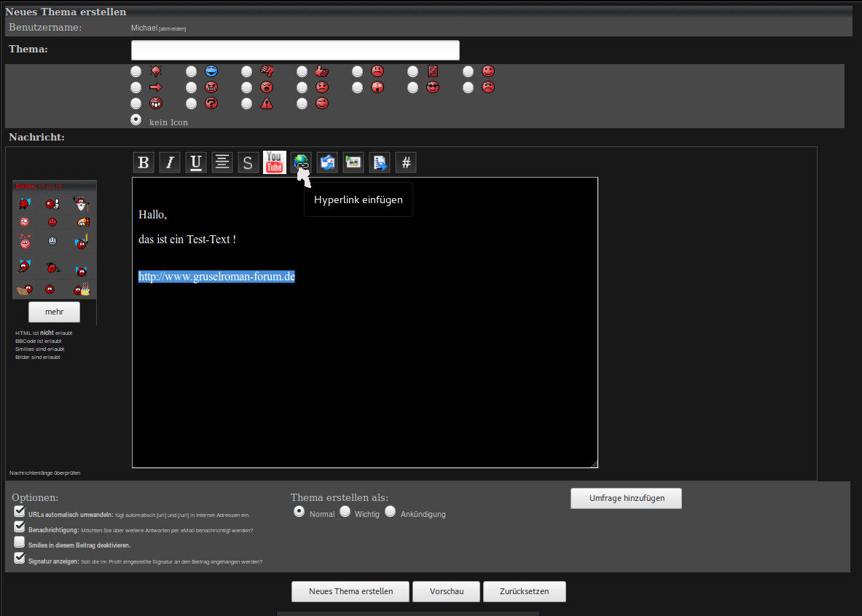Uncheck 'URLs automatisch umwandeln' checkbox

tap(20, 512)
